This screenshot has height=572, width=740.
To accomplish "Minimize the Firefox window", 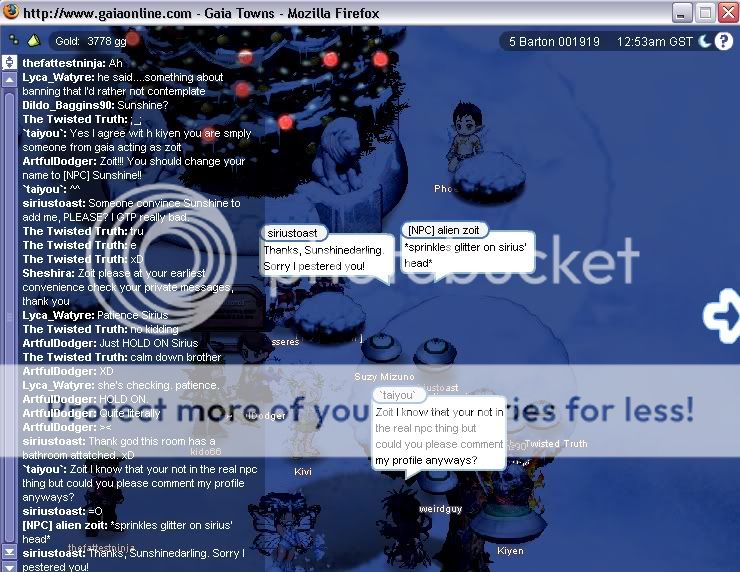I will tap(681, 13).
